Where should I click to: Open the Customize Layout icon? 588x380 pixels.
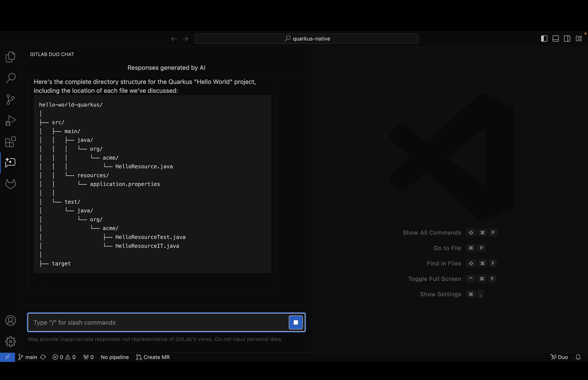pos(579,39)
